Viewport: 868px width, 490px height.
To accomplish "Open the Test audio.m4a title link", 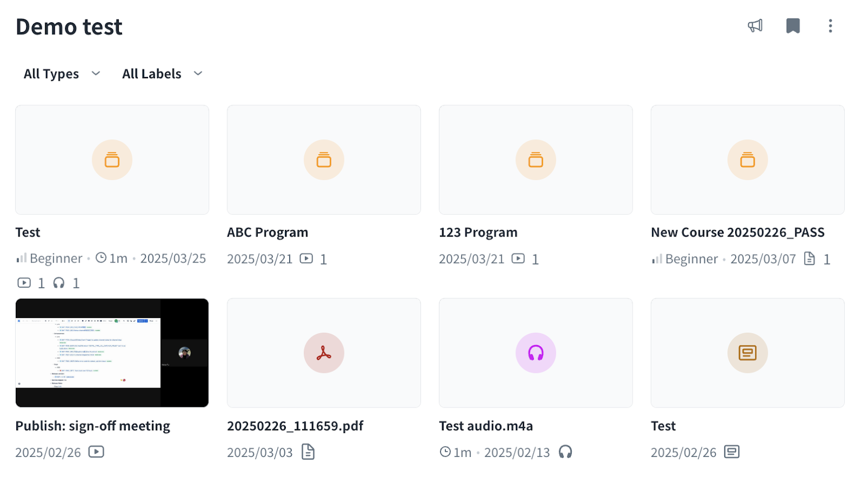I will point(486,426).
